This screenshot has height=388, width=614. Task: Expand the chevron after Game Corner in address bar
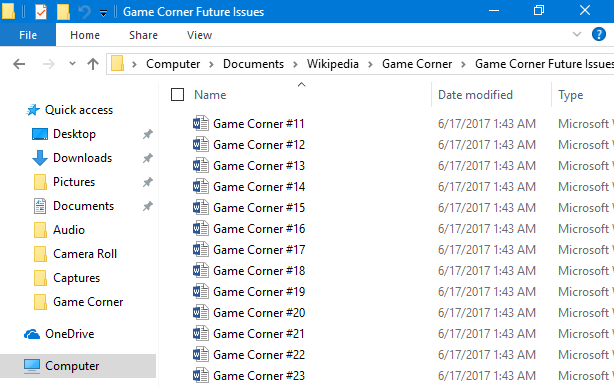pos(463,64)
